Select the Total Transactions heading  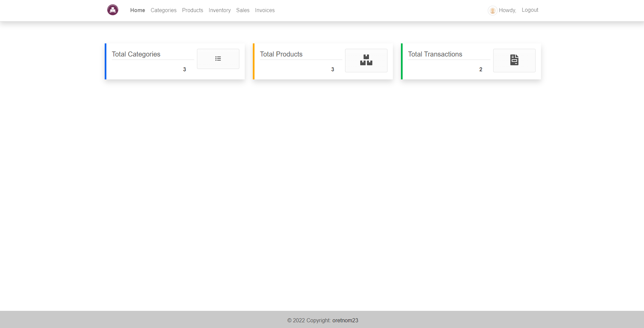(x=435, y=54)
